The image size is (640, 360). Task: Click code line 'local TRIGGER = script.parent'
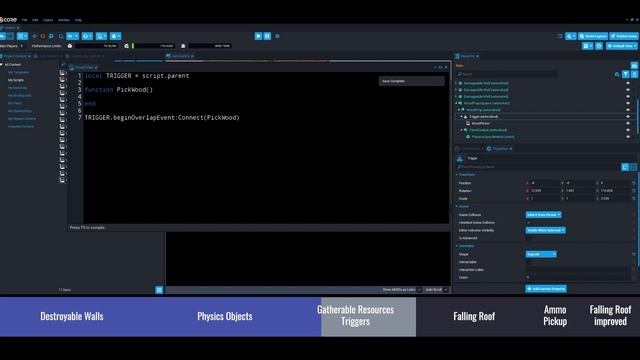click(x=137, y=76)
